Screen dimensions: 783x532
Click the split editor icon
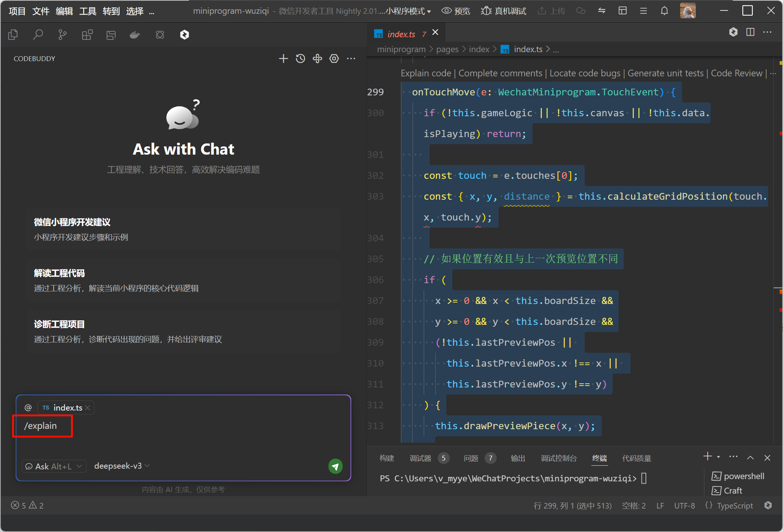pyautogui.click(x=750, y=32)
